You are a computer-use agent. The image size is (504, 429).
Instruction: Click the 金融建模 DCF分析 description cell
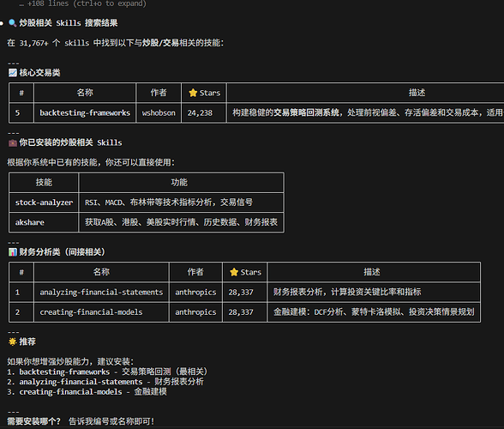click(374, 312)
